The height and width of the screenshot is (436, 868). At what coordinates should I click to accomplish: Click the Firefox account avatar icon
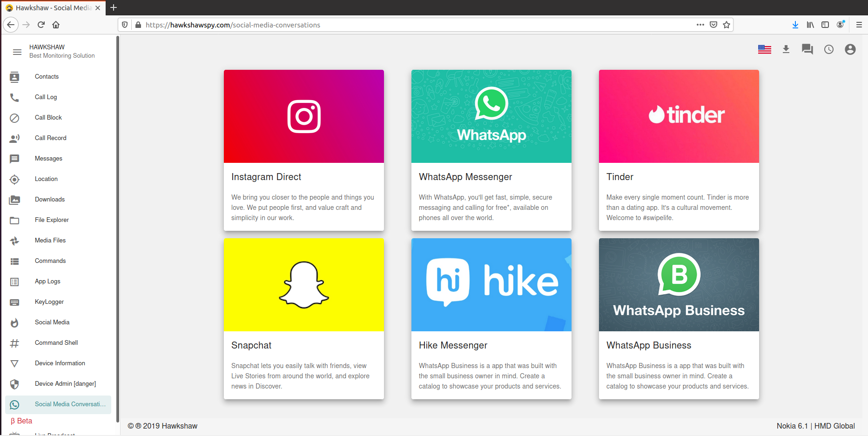(841, 25)
